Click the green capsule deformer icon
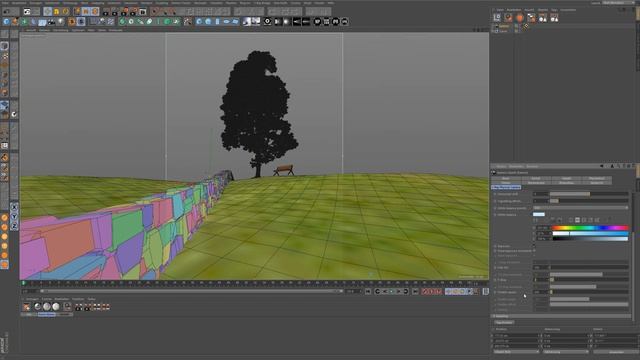Viewport: 640px width, 360px height. click(149, 22)
